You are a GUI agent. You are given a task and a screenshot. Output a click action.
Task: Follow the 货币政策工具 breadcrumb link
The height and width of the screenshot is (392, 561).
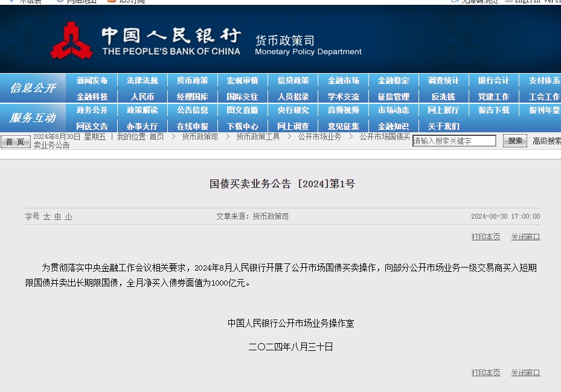258,137
